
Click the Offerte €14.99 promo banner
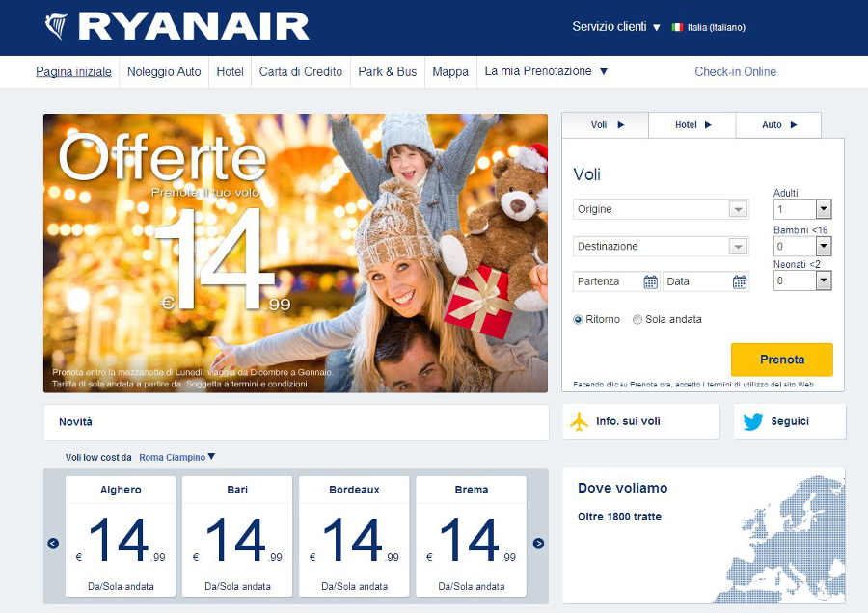(x=296, y=253)
